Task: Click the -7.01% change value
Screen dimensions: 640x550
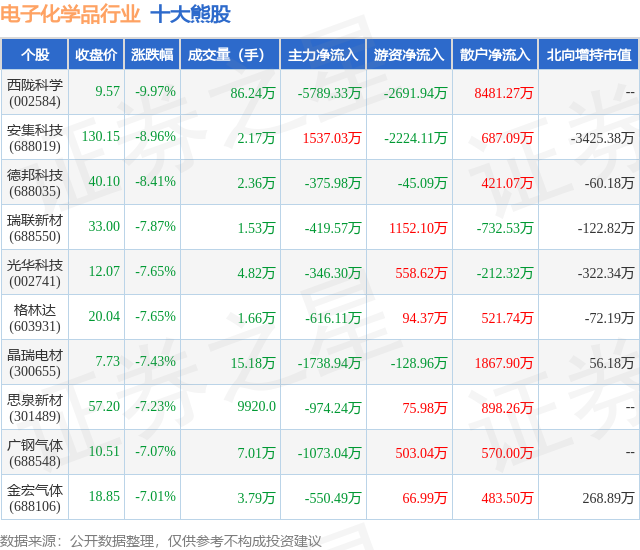Action: (x=156, y=496)
